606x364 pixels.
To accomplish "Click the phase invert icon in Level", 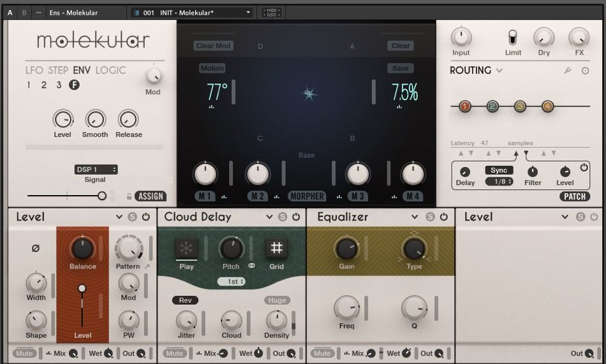I will (x=35, y=248).
